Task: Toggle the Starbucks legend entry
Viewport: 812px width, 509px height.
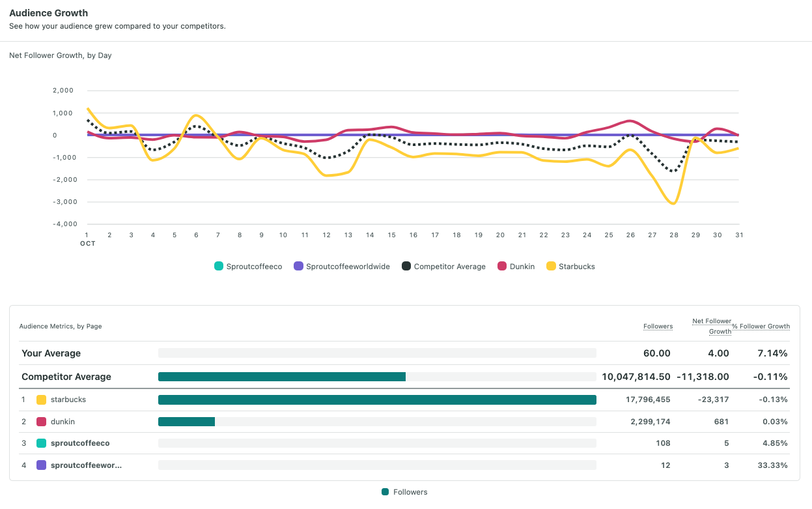Action: pyautogui.click(x=570, y=266)
